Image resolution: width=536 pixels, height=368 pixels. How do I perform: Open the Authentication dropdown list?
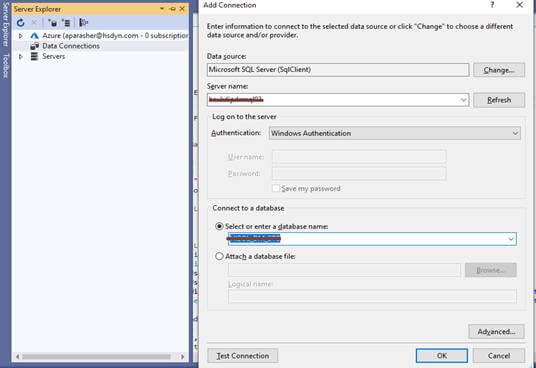pos(515,133)
